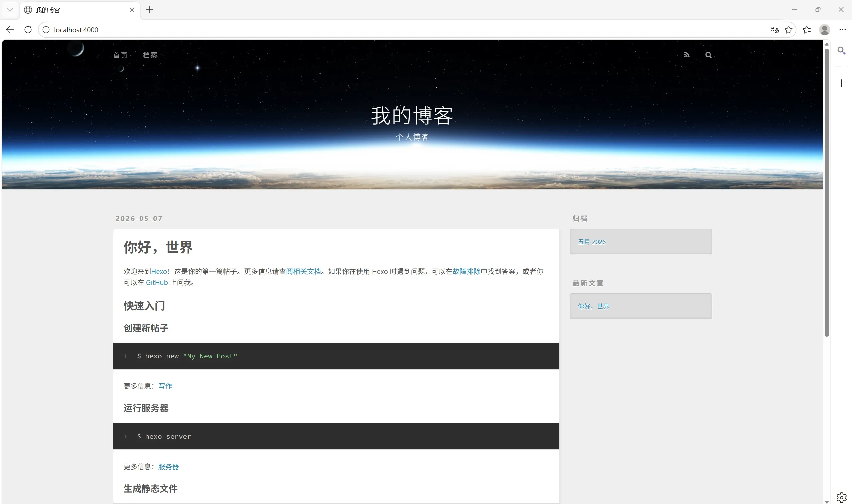The height and width of the screenshot is (504, 852).
Task: Reload the page with the refresh icon
Action: point(28,30)
